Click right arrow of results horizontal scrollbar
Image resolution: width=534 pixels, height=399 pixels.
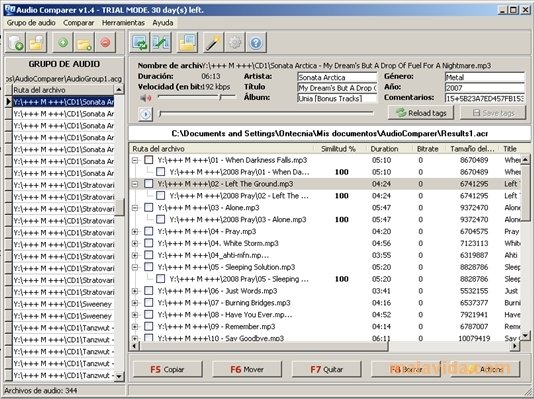[515, 346]
